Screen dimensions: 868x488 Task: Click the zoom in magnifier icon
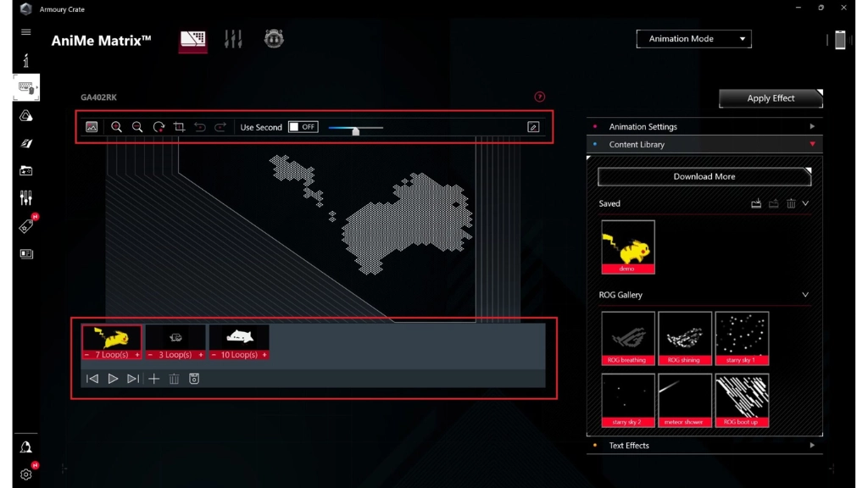[117, 127]
